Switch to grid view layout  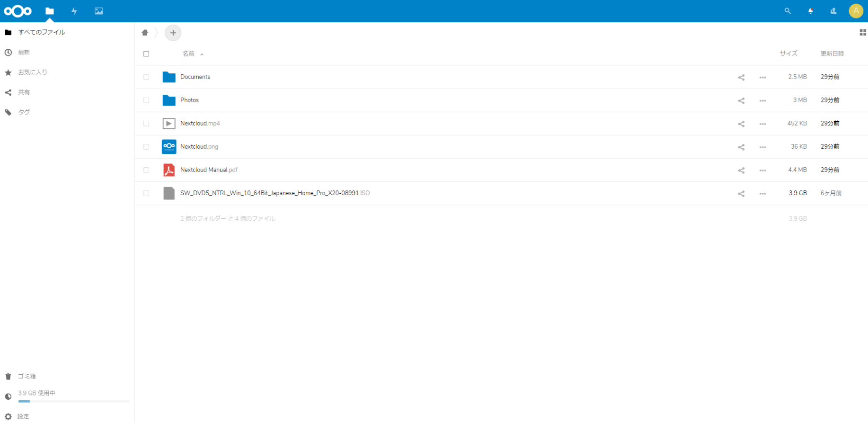pyautogui.click(x=863, y=33)
